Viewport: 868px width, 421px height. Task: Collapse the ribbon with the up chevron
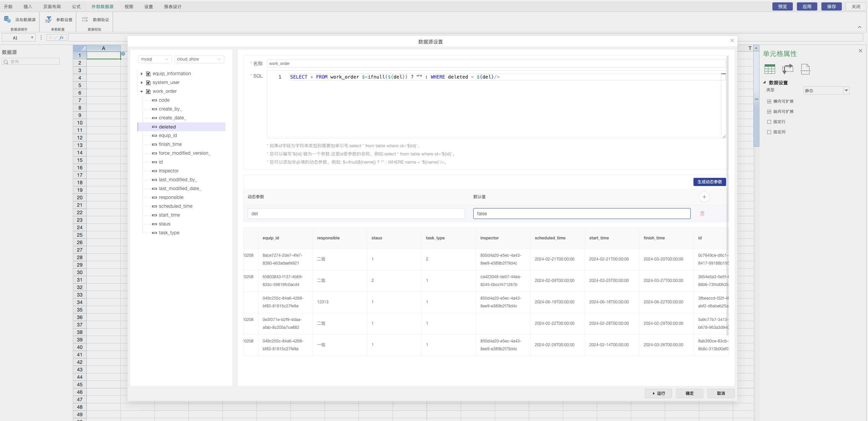pos(859,27)
